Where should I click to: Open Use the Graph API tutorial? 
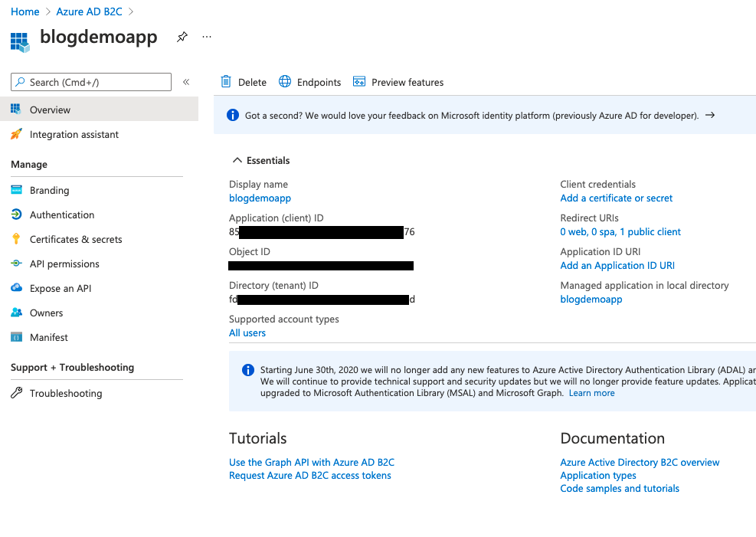coord(312,462)
